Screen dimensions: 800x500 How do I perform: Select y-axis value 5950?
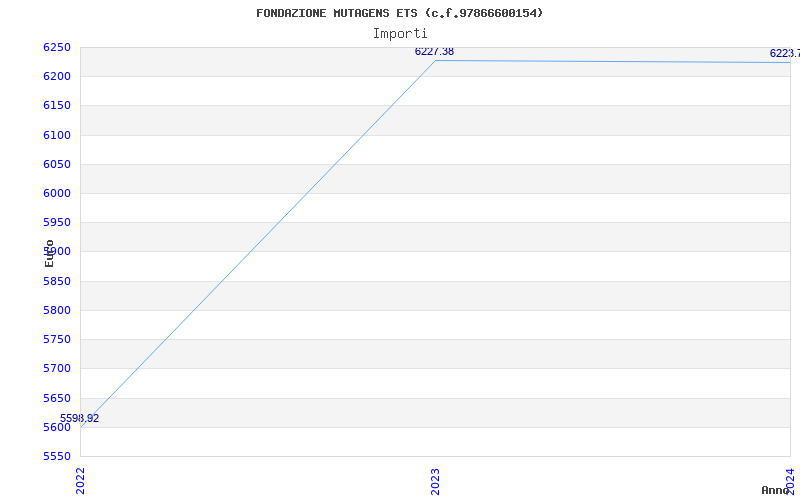[57, 222]
